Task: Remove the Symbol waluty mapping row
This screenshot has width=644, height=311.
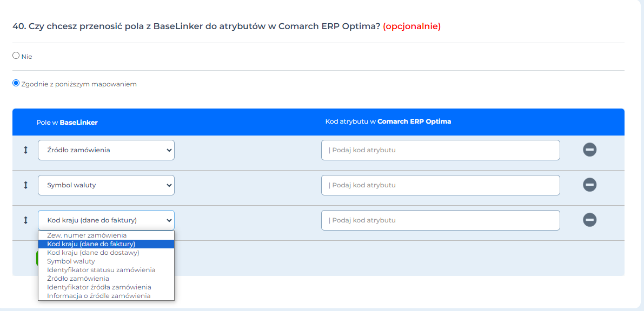Action: pyautogui.click(x=589, y=185)
